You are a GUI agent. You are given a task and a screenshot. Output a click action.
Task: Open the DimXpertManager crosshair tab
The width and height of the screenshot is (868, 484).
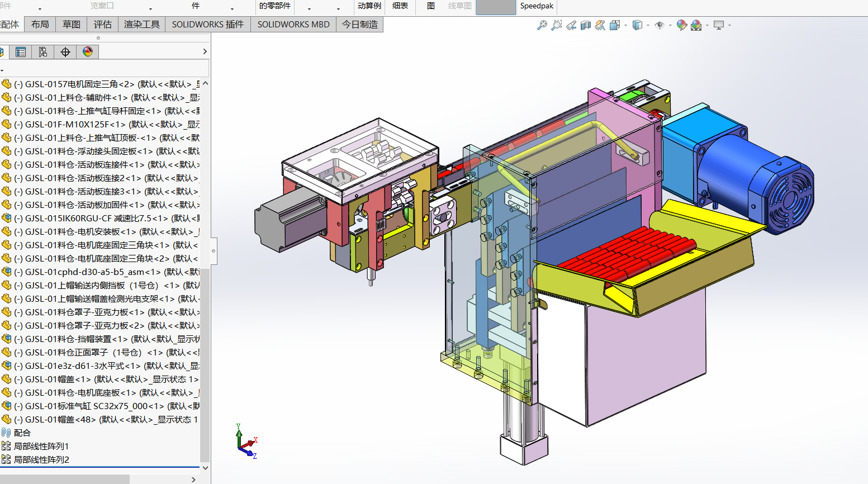pos(65,52)
